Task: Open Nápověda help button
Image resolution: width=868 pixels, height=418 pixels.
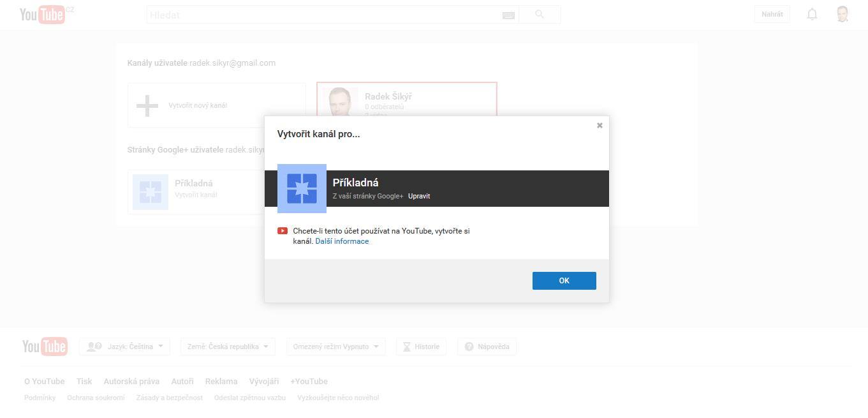Action: pos(487,347)
